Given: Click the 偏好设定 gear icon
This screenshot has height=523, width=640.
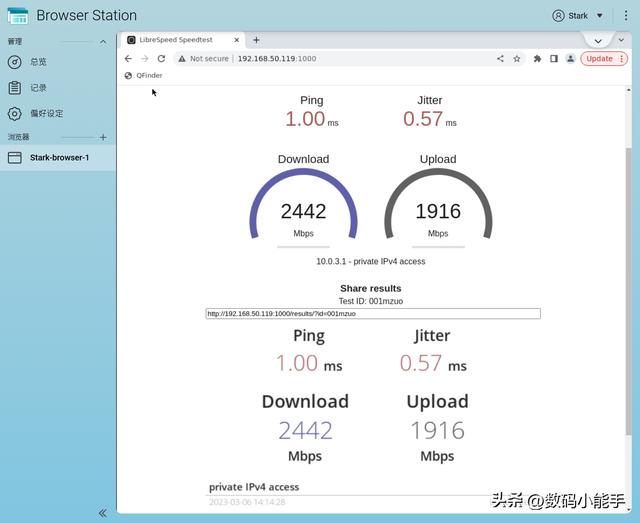Looking at the screenshot, I should (15, 114).
